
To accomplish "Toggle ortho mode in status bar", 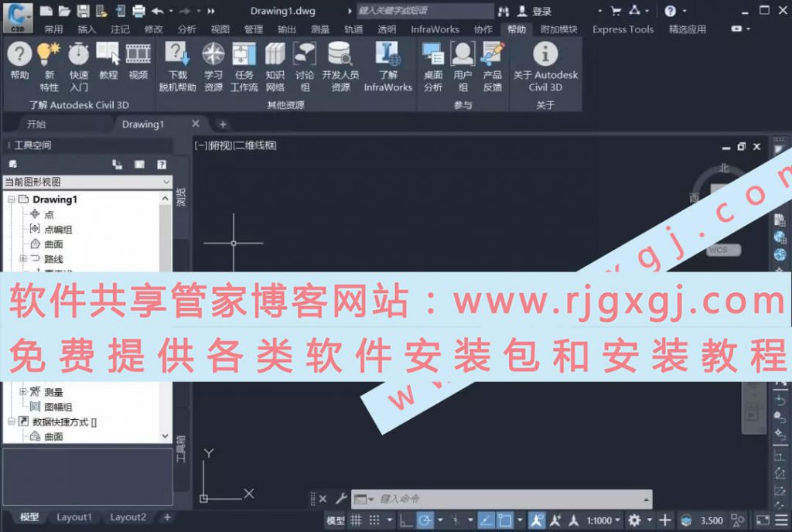I will click(406, 520).
